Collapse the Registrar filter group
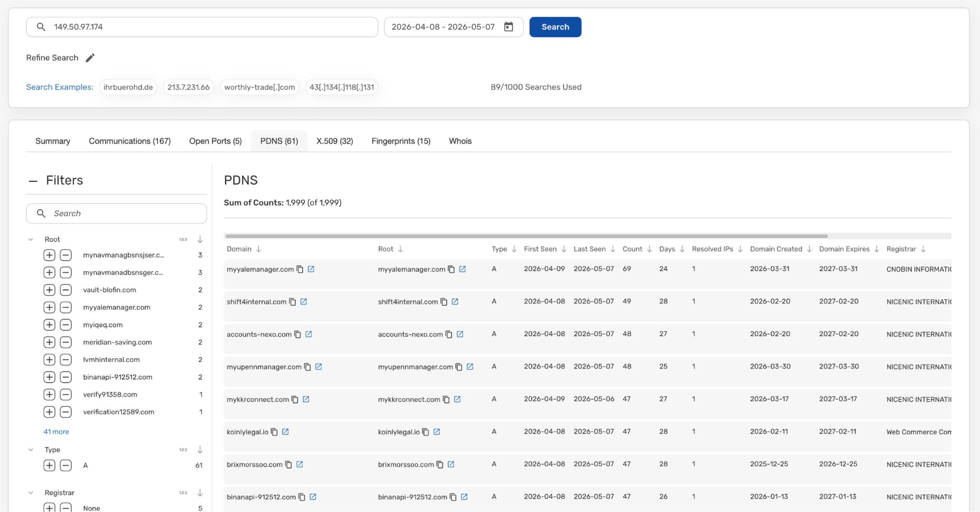Viewport: 980px width, 512px height. click(x=31, y=492)
